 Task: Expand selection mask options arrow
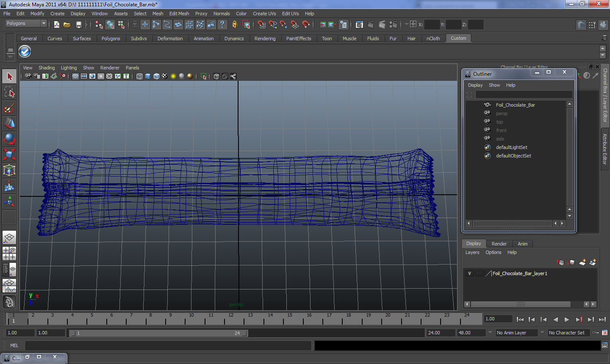(135, 25)
